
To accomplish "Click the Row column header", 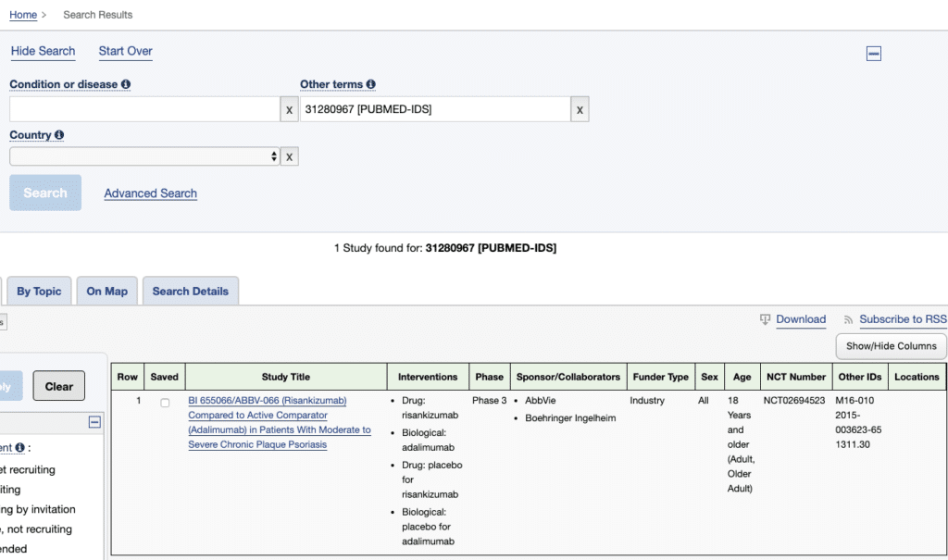I will coord(128,377).
